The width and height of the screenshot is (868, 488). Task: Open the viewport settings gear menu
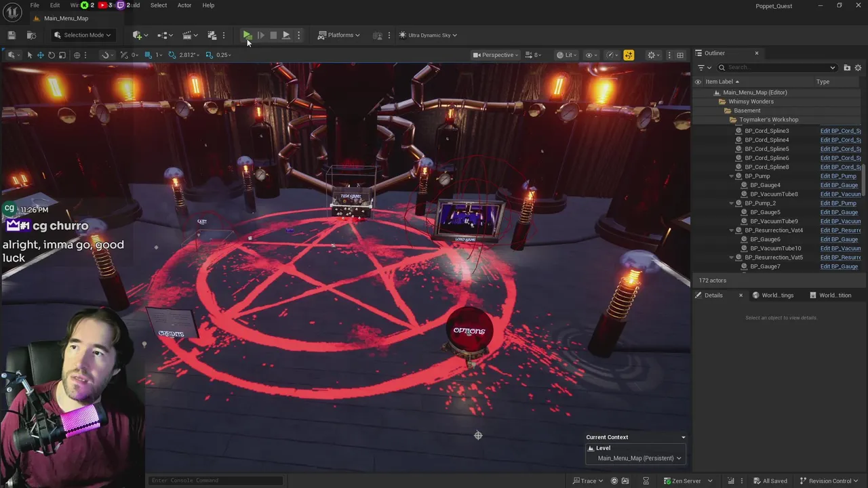[x=653, y=55]
